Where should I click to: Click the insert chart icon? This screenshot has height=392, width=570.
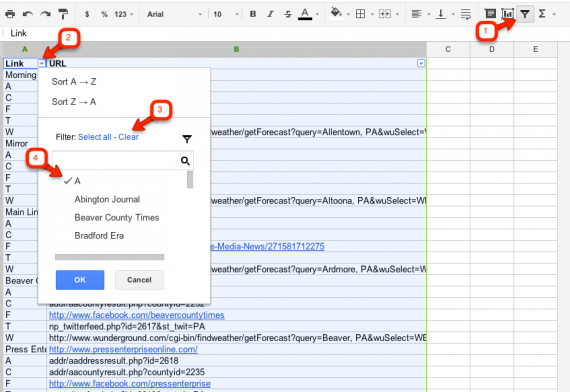pos(507,14)
